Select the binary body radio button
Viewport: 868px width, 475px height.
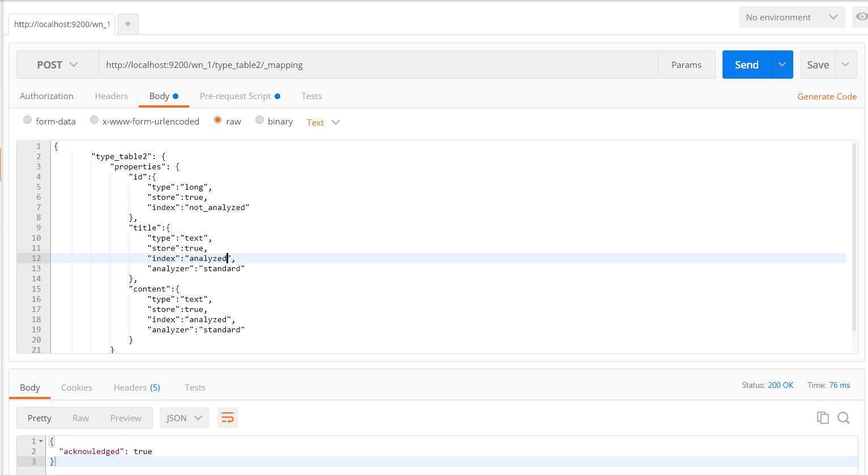coord(259,120)
